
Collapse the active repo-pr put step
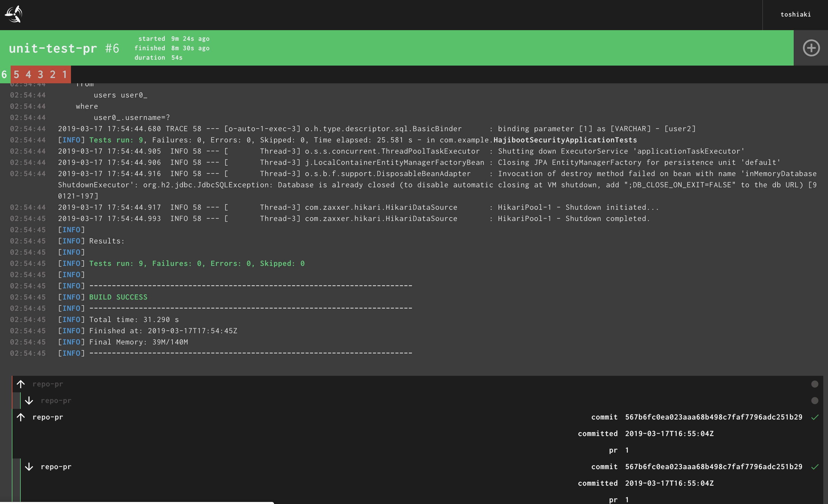(x=56, y=467)
